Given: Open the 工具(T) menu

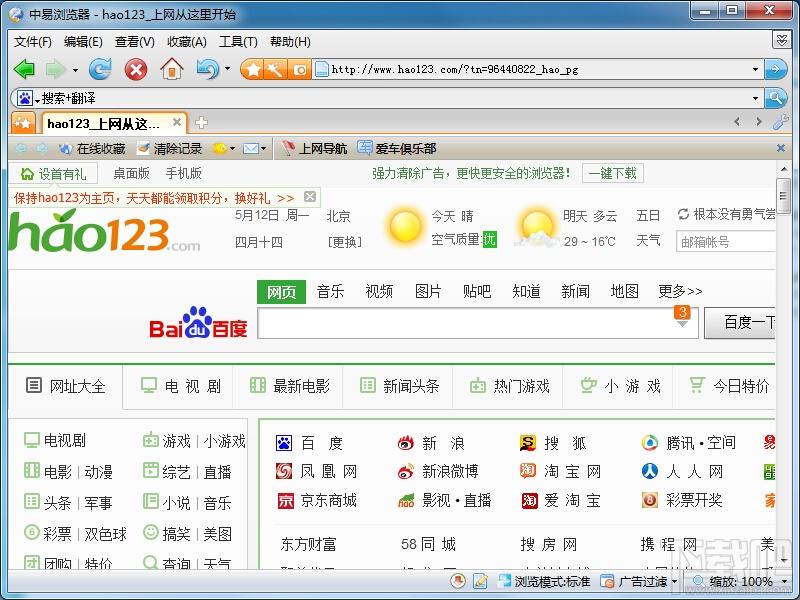Looking at the screenshot, I should [238, 42].
